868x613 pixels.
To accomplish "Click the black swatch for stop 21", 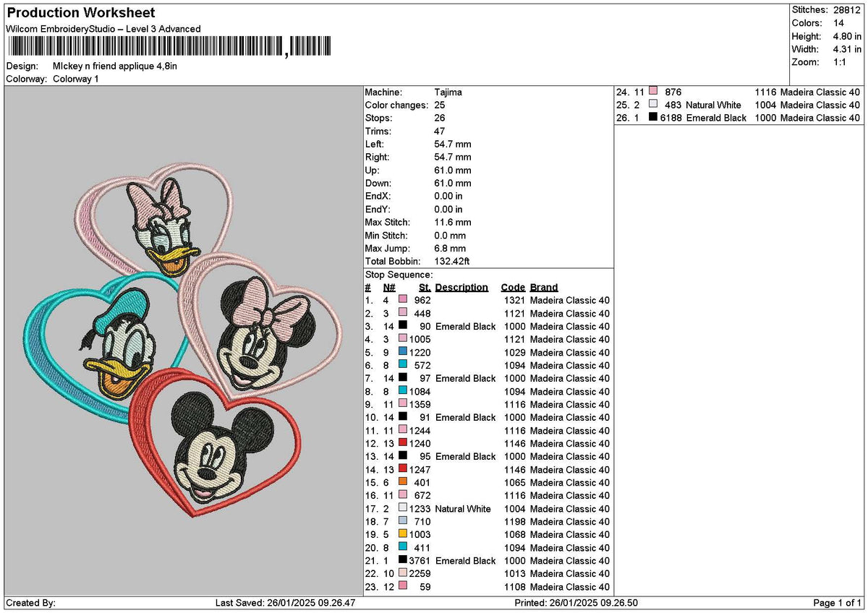I will point(403,560).
